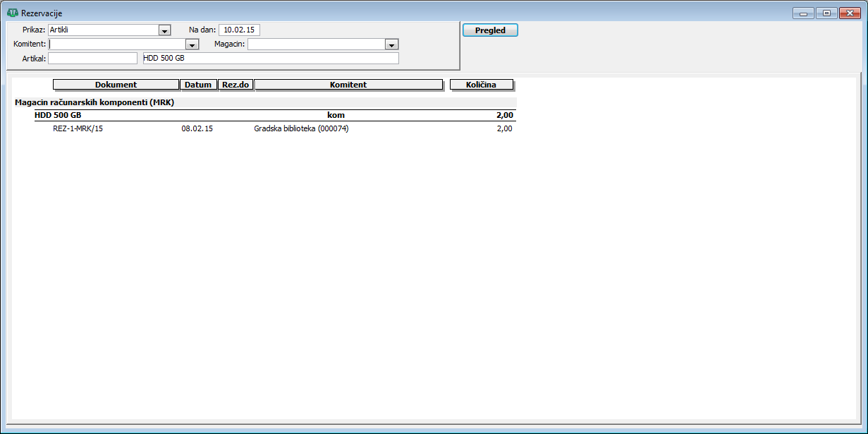
Task: Click the Dokument column header
Action: tap(116, 85)
